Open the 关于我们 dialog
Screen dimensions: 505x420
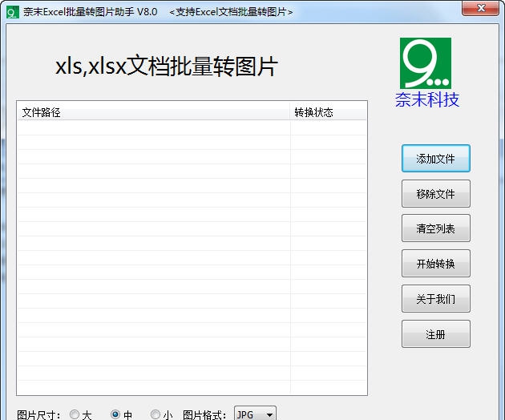[x=436, y=299]
